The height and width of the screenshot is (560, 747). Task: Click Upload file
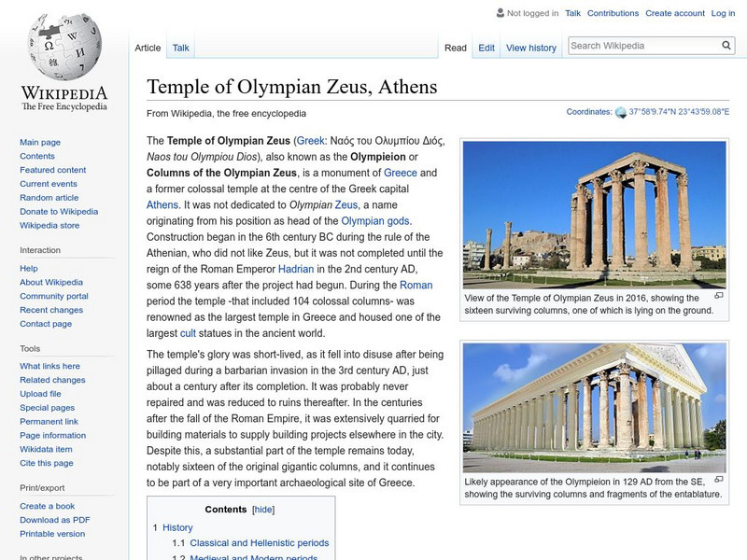click(x=40, y=394)
